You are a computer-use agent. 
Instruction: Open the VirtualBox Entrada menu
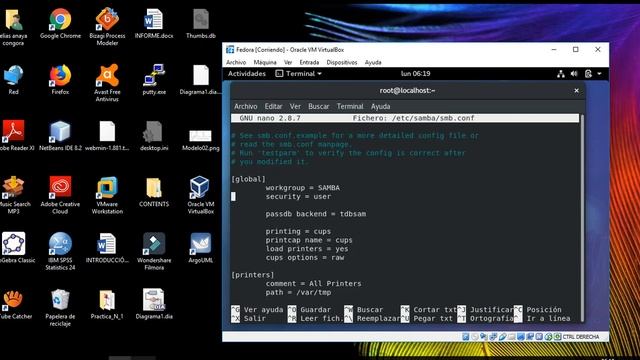pyautogui.click(x=309, y=62)
